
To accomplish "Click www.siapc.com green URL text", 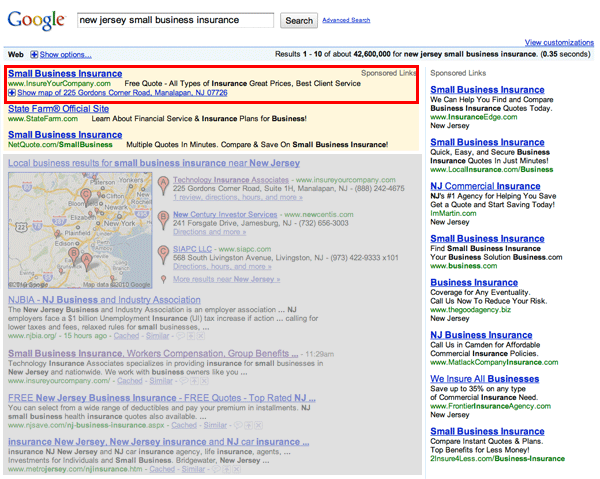I will (x=245, y=249).
